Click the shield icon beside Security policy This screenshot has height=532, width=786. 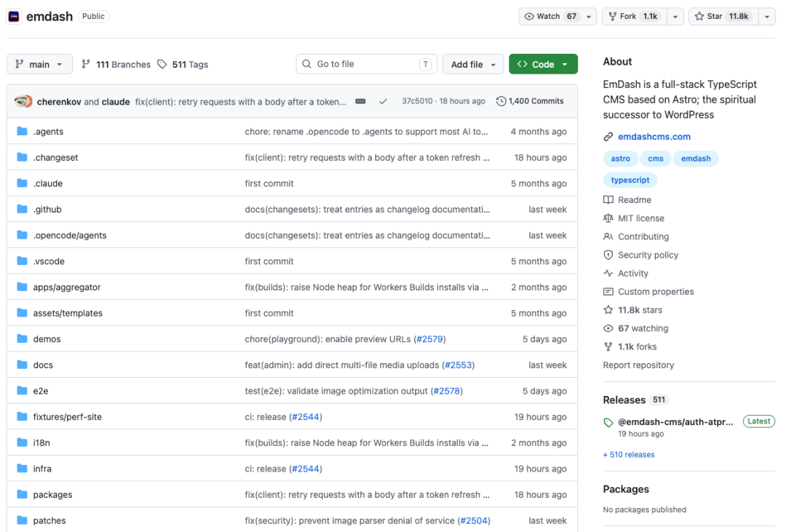(608, 255)
